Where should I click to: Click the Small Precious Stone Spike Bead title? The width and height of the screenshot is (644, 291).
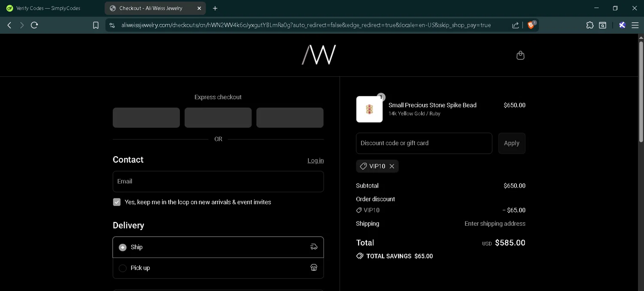pyautogui.click(x=432, y=105)
